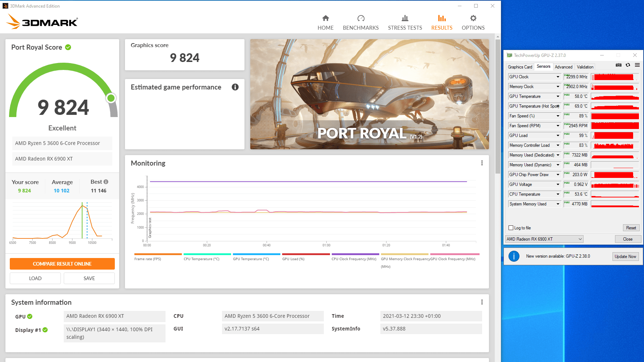Expand the GPU Voltage sensor dropdown
The height and width of the screenshot is (362, 644).
pos(558,184)
